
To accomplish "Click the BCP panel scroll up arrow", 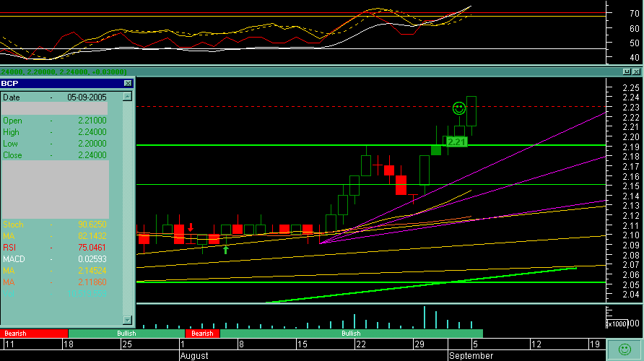I will click(x=127, y=97).
